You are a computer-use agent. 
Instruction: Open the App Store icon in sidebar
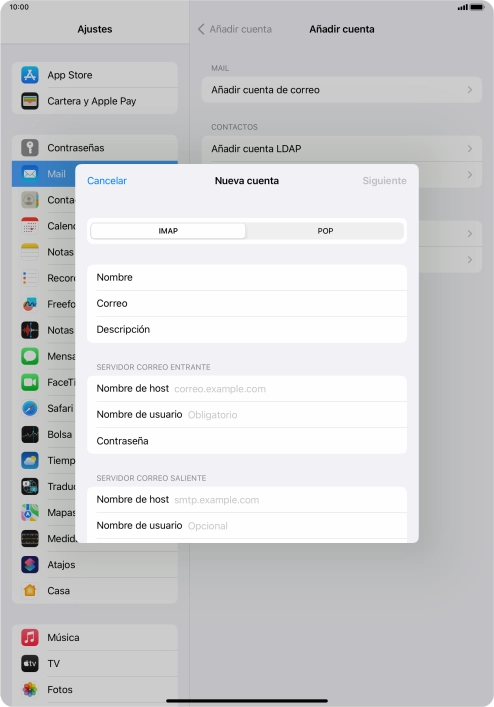30,75
